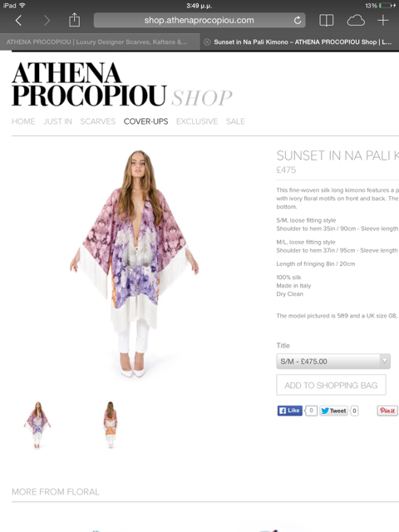Tap the shop.athenaprocopiou.com address field
Image resolution: width=399 pixels, height=532 pixels.
(199, 20)
